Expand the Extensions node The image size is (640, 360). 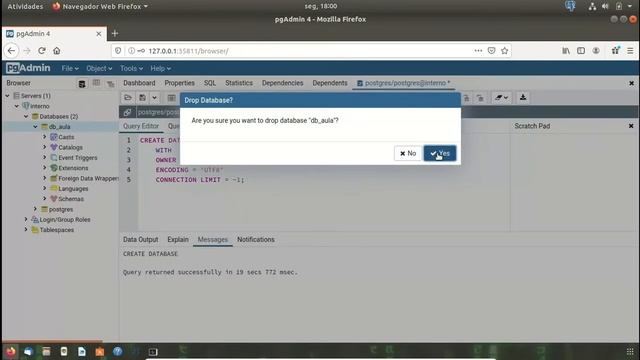pos(45,168)
